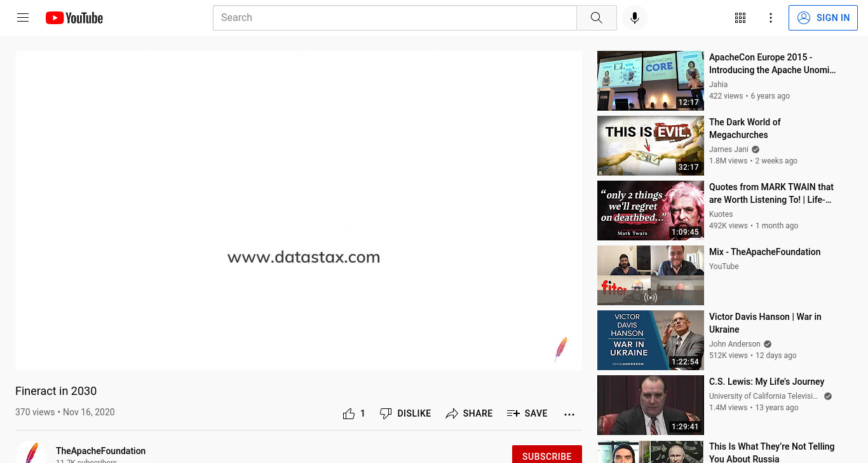Click the 1:29:41 duration badge
This screenshot has height=463, width=868.
tap(685, 427)
